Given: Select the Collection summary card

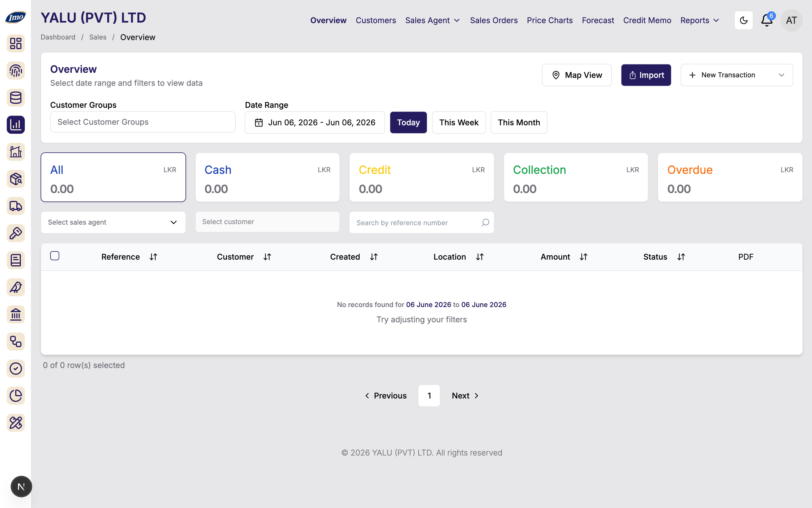Looking at the screenshot, I should (x=576, y=178).
